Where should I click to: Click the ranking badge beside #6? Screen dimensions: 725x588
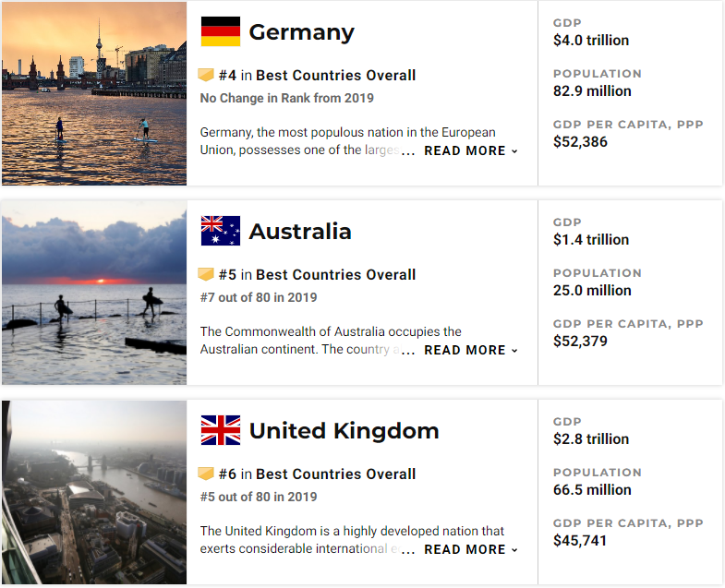(x=206, y=474)
